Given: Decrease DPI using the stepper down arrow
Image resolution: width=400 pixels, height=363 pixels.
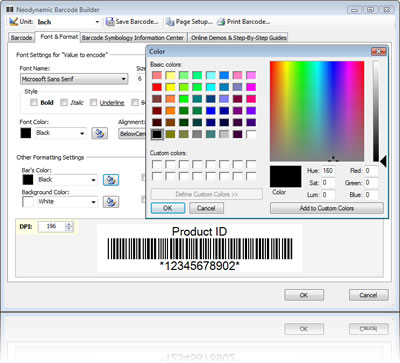Looking at the screenshot, I should pos(69,229).
